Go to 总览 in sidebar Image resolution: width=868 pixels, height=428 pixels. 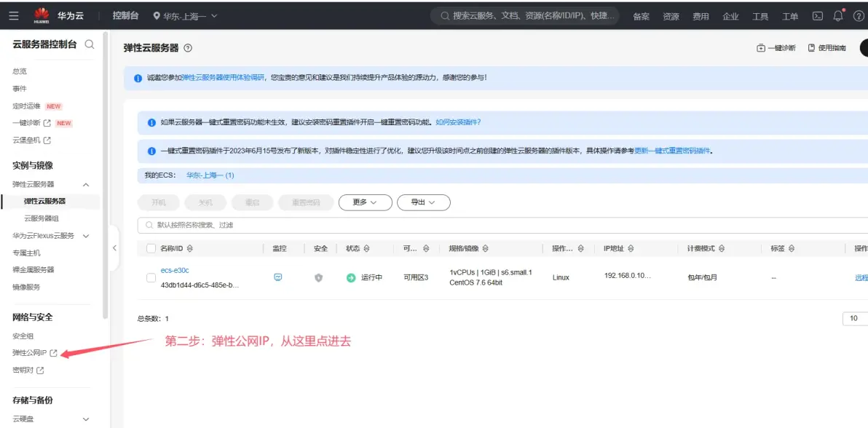tap(20, 71)
